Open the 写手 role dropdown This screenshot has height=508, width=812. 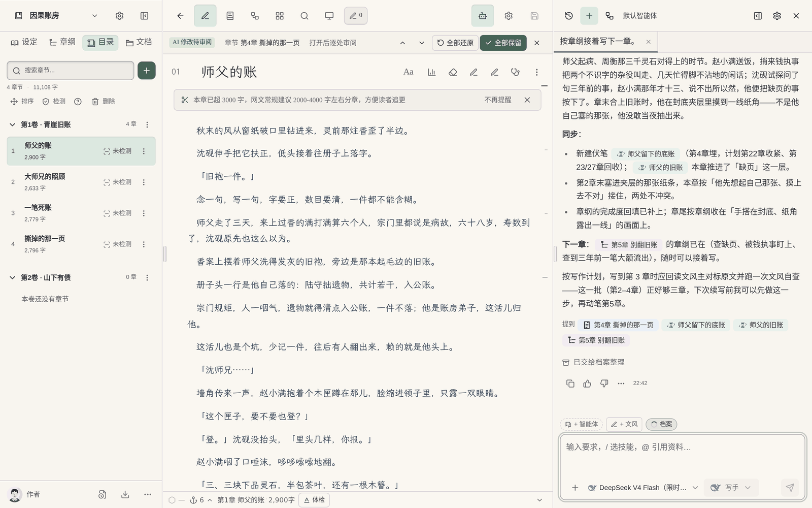click(x=731, y=488)
